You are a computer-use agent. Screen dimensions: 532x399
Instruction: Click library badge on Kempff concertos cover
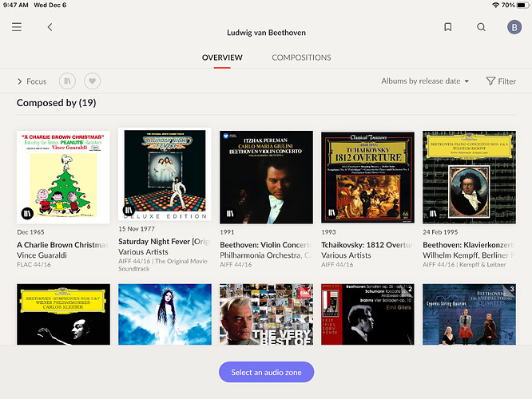pyautogui.click(x=433, y=213)
